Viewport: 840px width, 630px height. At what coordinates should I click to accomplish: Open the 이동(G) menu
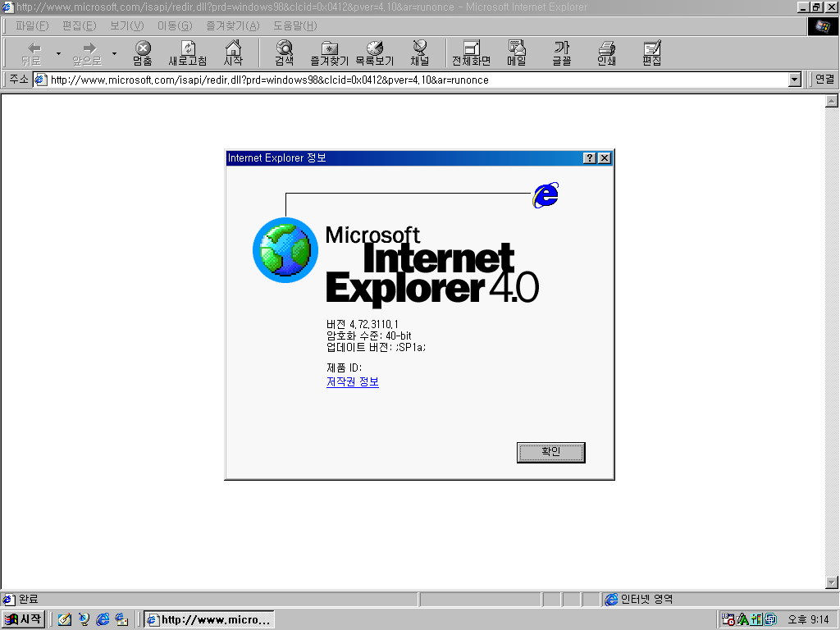[175, 25]
